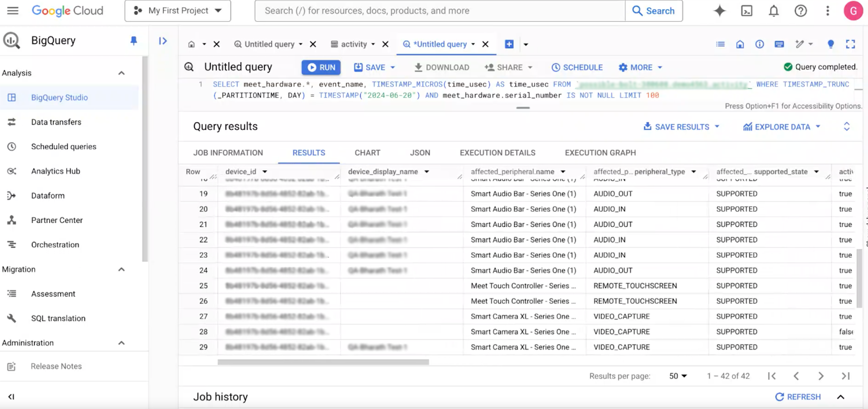The image size is (868, 409).
Task: Close the home tab
Action: point(216,44)
